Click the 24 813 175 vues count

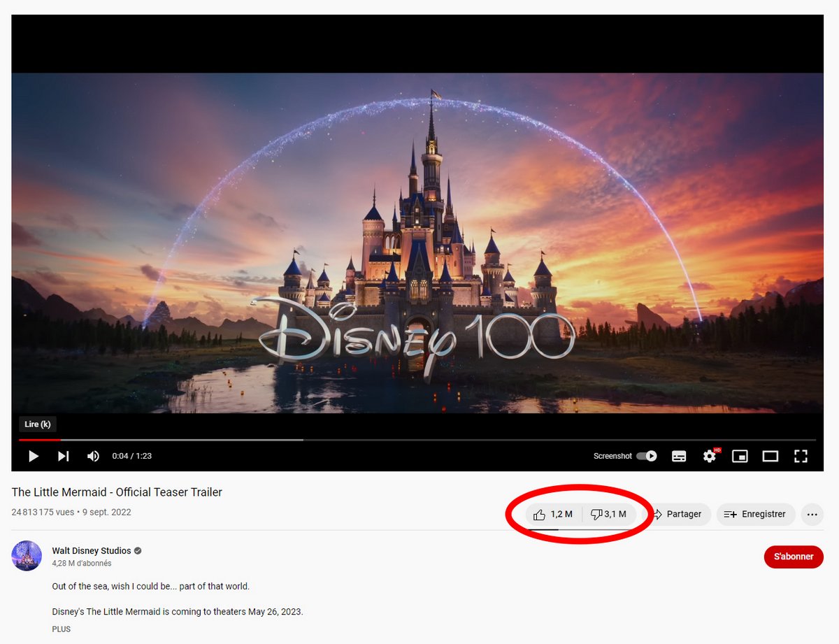[43, 513]
